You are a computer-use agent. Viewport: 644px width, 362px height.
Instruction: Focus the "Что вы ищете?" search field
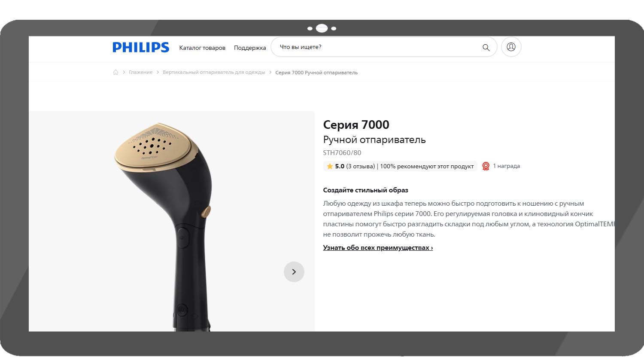(378, 47)
